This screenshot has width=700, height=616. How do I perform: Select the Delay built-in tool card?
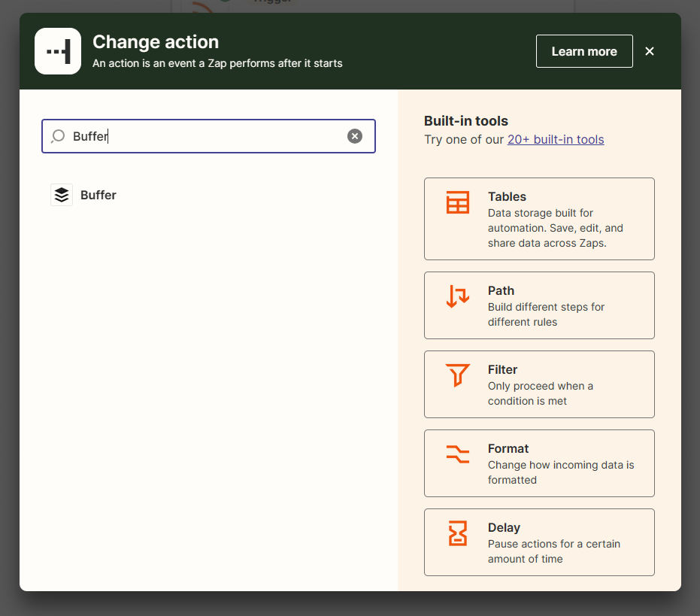539,542
